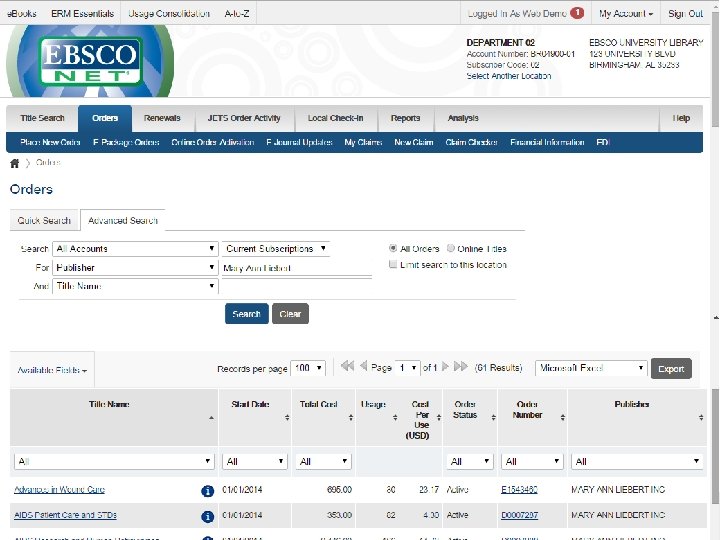Open the Publisher field dropdown
The image size is (720, 540).
click(135, 268)
